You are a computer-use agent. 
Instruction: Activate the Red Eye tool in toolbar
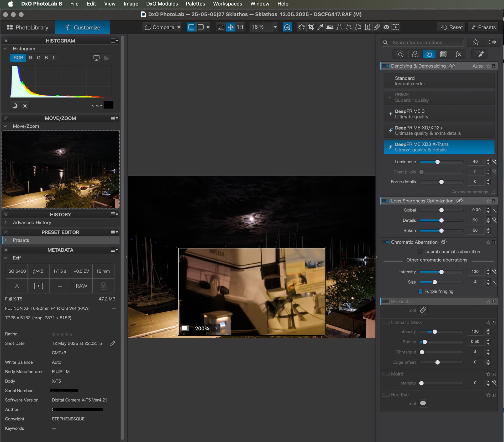386,27
